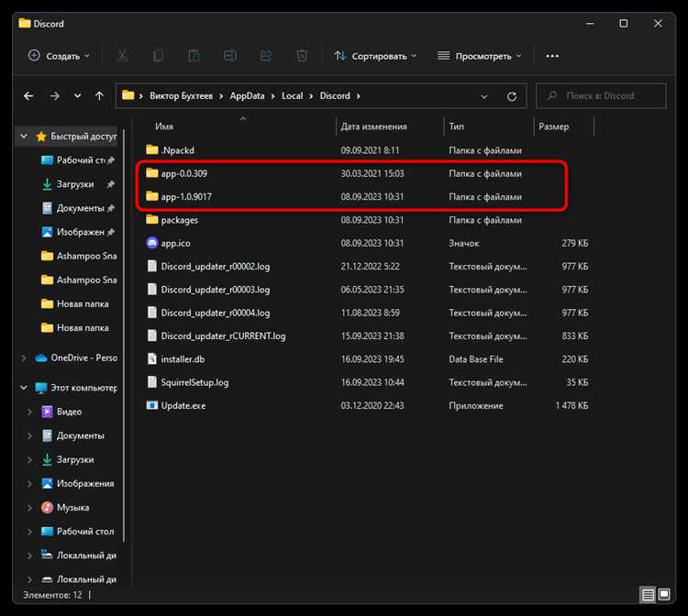This screenshot has width=688, height=616.
Task: Refresh the current folder view
Action: pos(512,96)
